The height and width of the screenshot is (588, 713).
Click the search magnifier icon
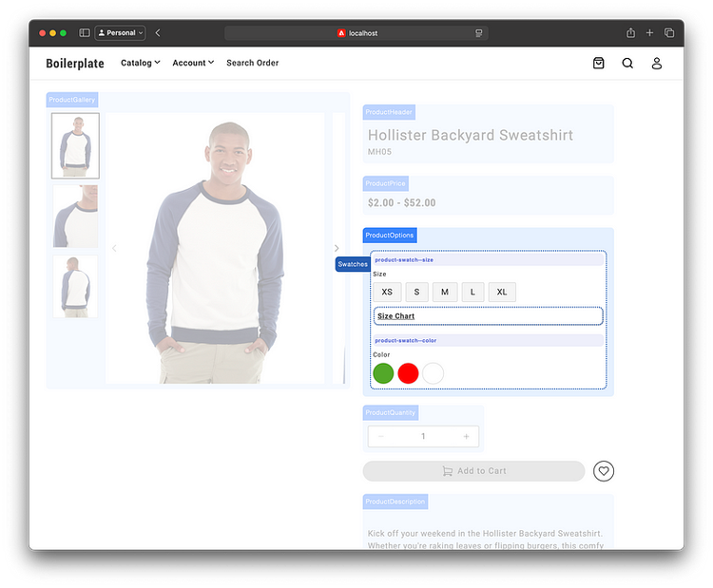pyautogui.click(x=627, y=63)
